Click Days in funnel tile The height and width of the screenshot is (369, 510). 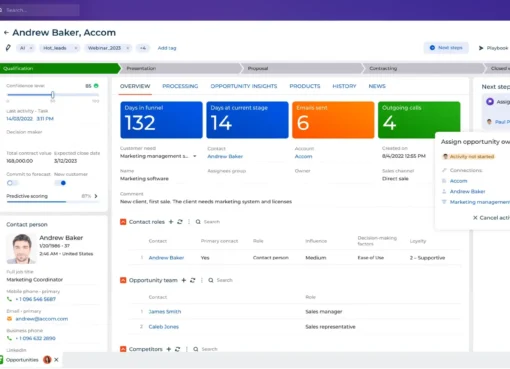click(161, 120)
